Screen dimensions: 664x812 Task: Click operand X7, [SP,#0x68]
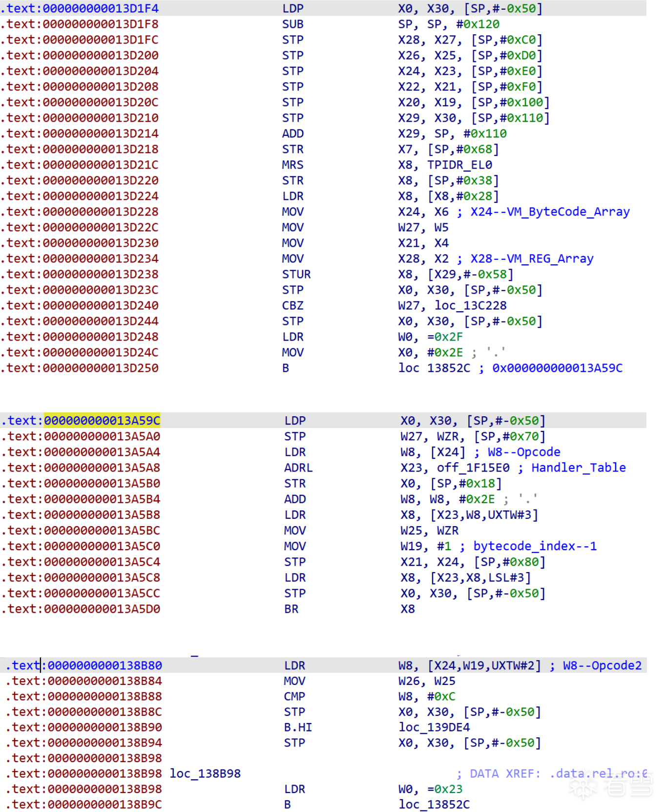point(448,149)
